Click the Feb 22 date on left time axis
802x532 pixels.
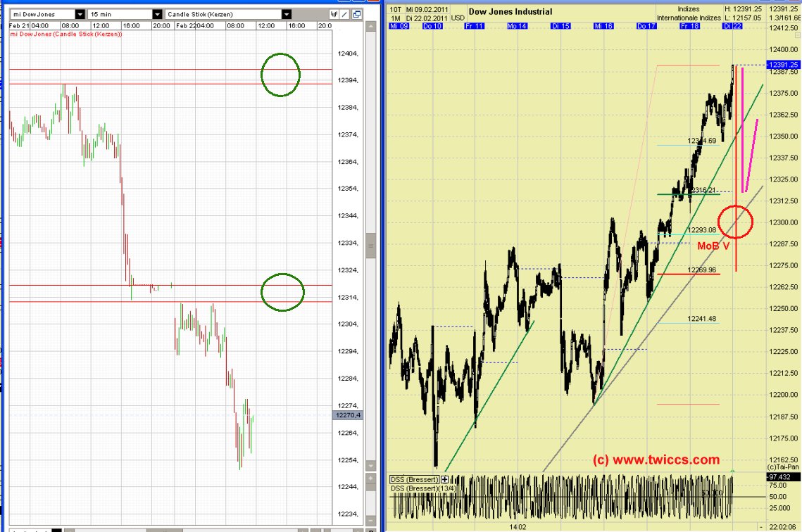point(184,25)
